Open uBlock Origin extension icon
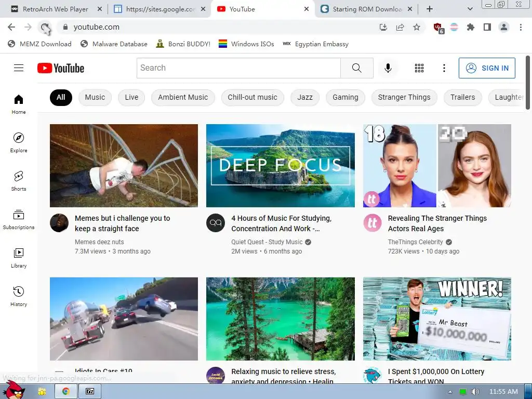532x399 pixels. [438, 28]
